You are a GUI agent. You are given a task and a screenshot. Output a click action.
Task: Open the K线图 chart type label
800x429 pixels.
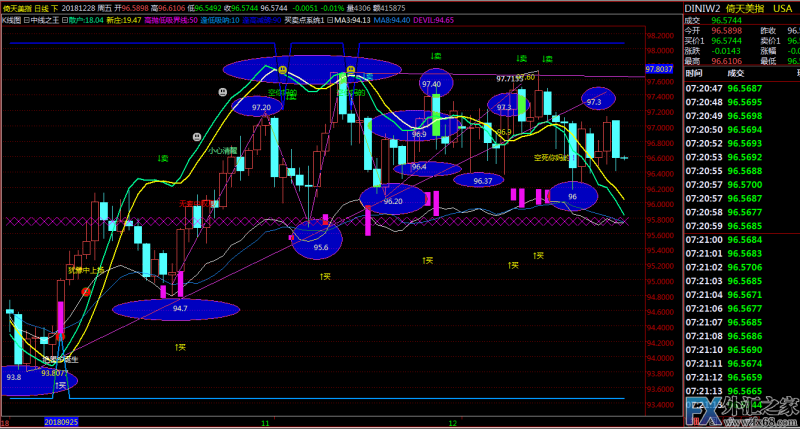(x=12, y=19)
